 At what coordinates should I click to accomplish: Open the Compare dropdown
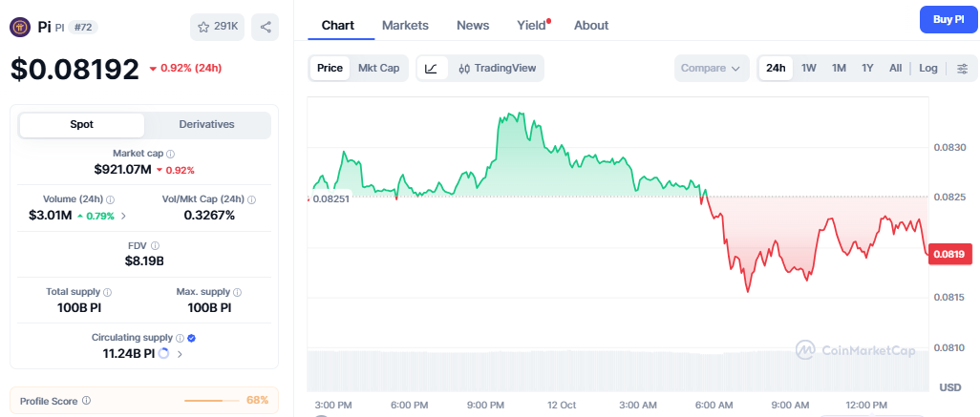coord(712,68)
